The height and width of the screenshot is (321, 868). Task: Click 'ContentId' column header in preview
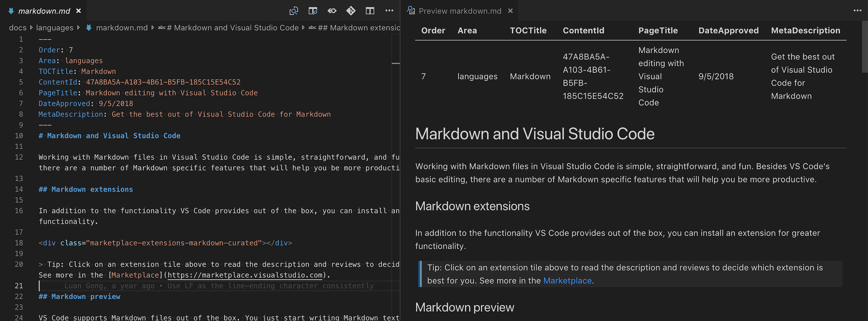(583, 31)
